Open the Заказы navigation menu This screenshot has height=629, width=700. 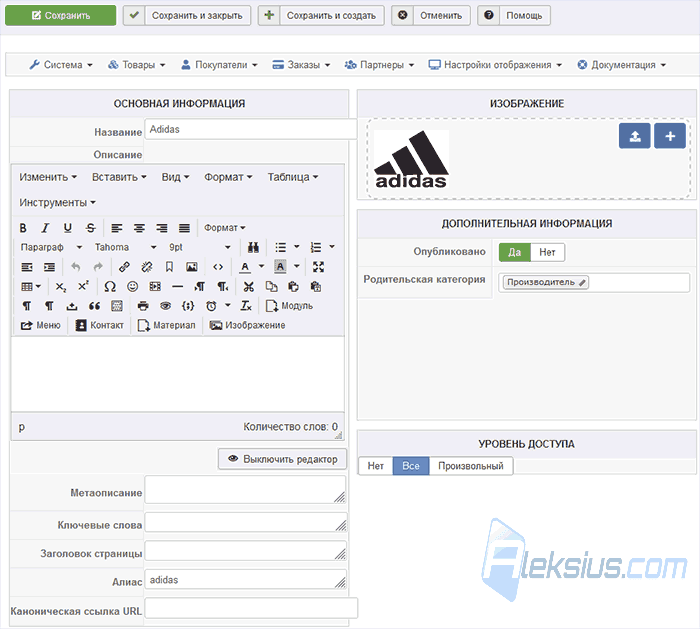click(x=301, y=65)
